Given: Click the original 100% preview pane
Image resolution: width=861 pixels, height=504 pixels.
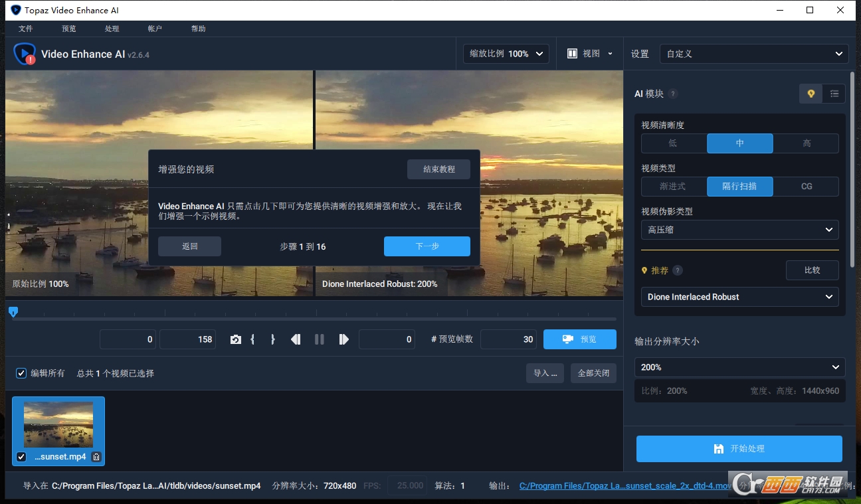Looking at the screenshot, I should point(159,183).
